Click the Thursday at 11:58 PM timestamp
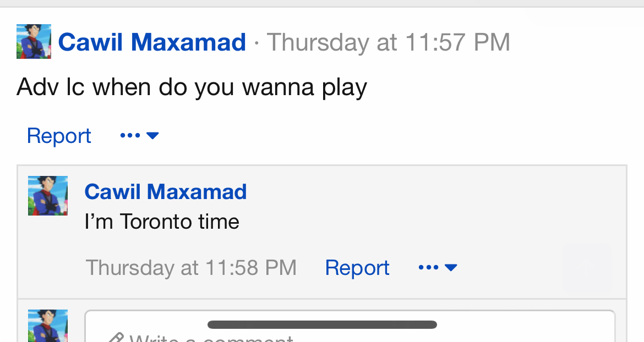Viewport: 644px width, 342px height. pyautogui.click(x=191, y=268)
